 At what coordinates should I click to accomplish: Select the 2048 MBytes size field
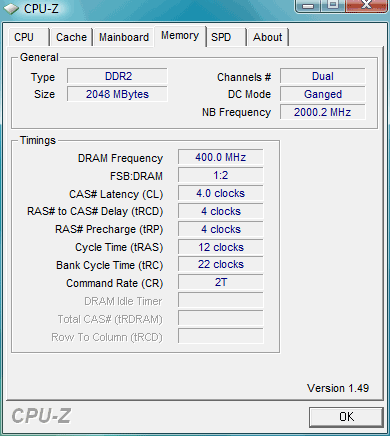[x=117, y=94]
